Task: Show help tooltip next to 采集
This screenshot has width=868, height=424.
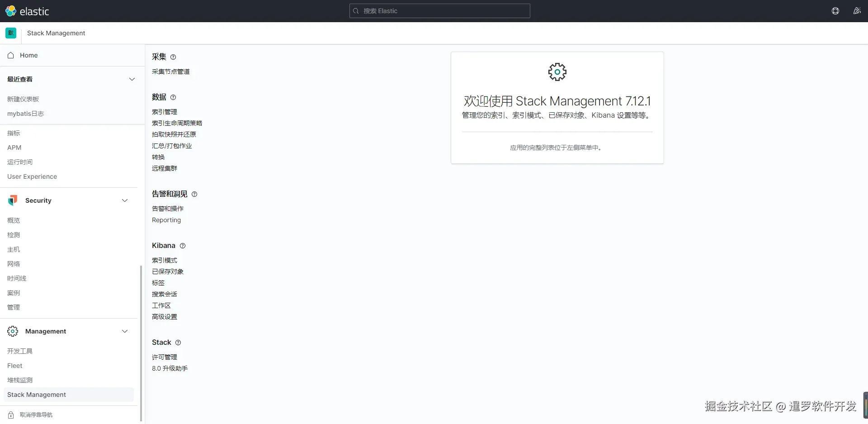Action: (x=173, y=57)
